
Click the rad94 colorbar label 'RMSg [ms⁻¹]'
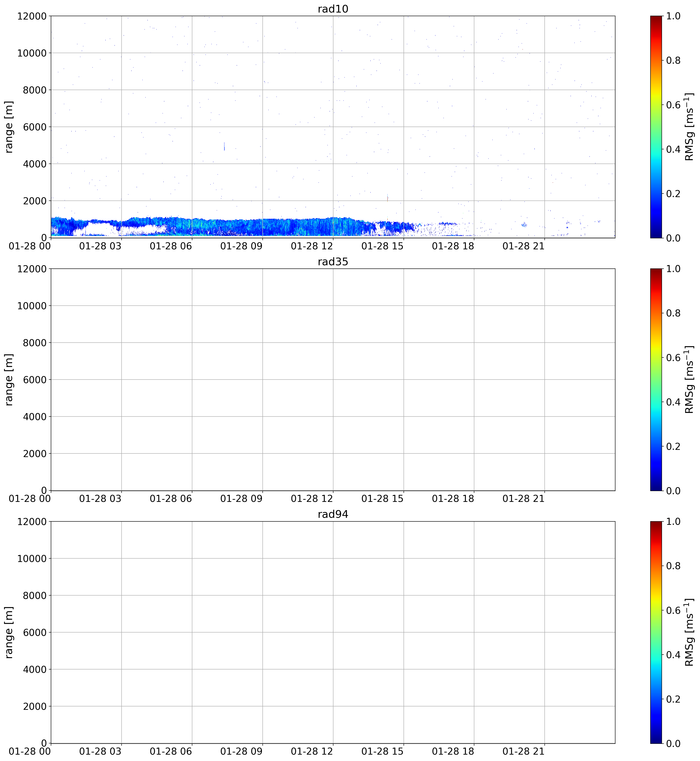[689, 632]
